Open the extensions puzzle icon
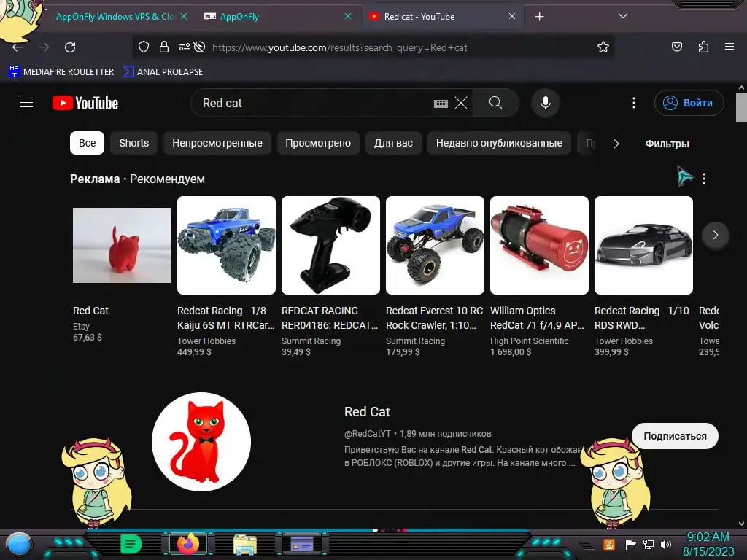Screen dimensions: 747x560 point(703,47)
